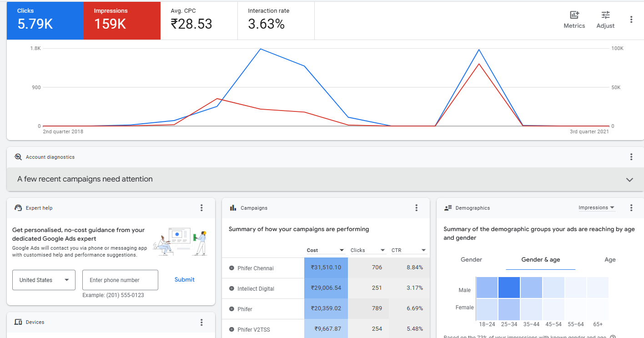Click Submit in Expert help card
Image resolution: width=644 pixels, height=338 pixels.
[184, 280]
